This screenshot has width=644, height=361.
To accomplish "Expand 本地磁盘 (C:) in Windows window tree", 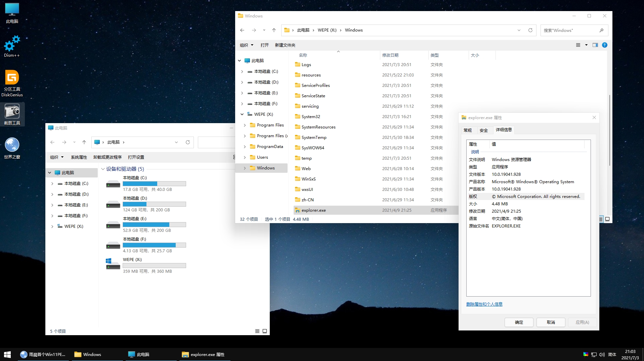I will (x=242, y=71).
